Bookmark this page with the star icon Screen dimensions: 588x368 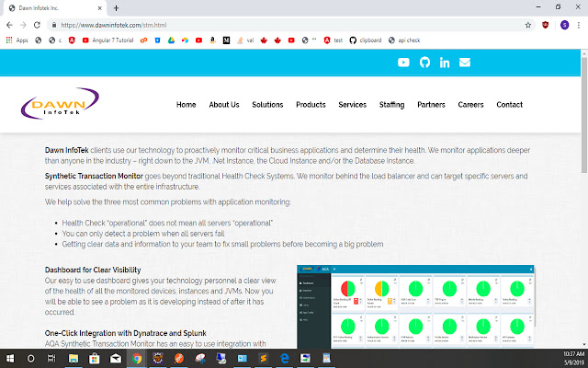coord(528,25)
